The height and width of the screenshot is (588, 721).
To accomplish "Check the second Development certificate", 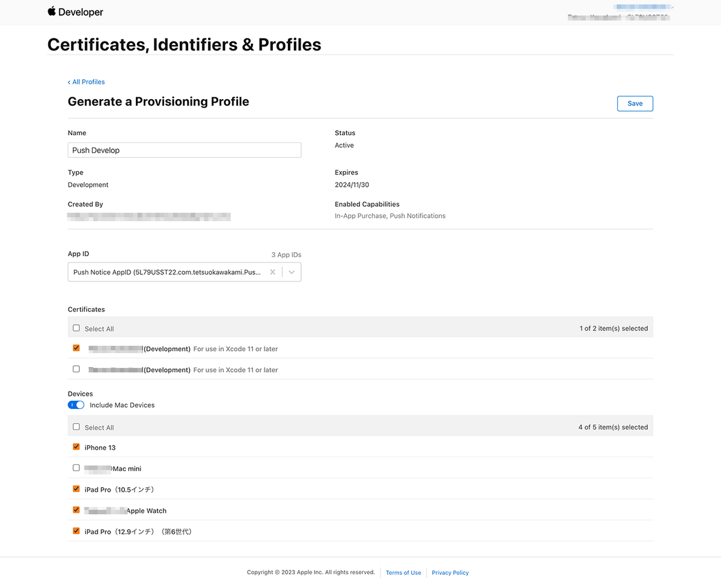I will pyautogui.click(x=76, y=369).
